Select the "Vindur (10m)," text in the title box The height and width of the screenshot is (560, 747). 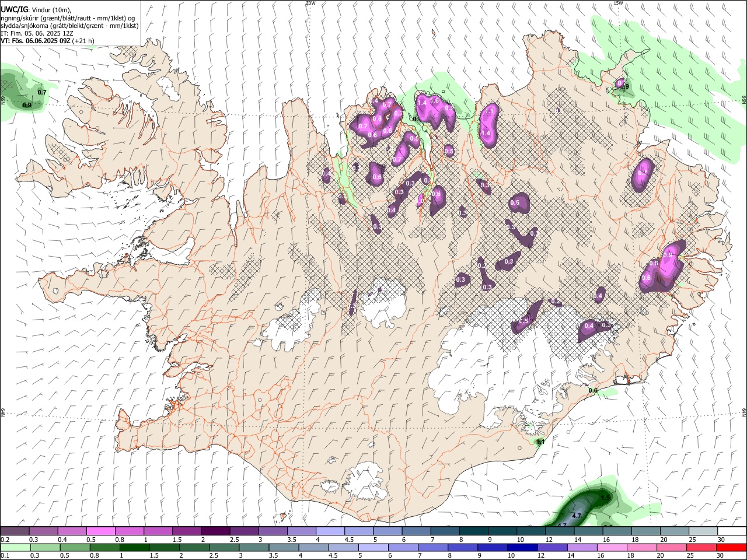(51, 10)
